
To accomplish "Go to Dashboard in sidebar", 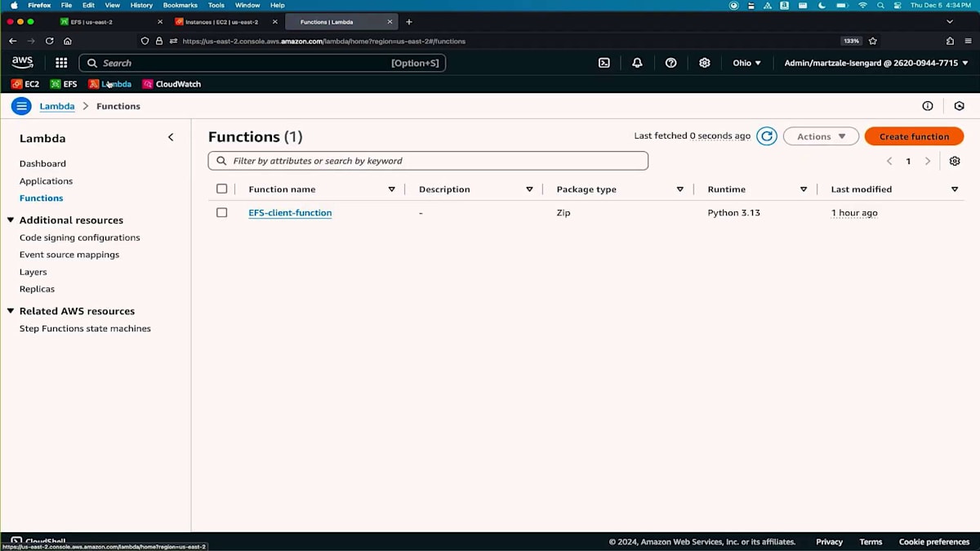I will tap(42, 164).
